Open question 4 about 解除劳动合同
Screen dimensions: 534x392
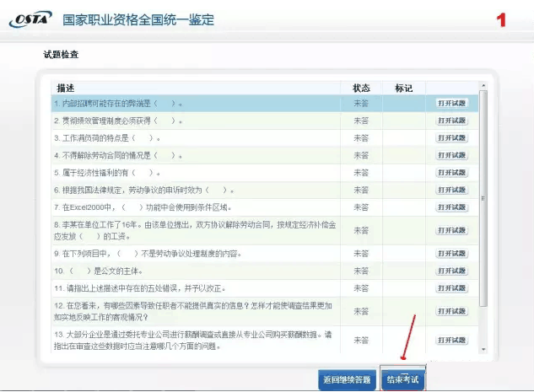pyautogui.click(x=451, y=155)
